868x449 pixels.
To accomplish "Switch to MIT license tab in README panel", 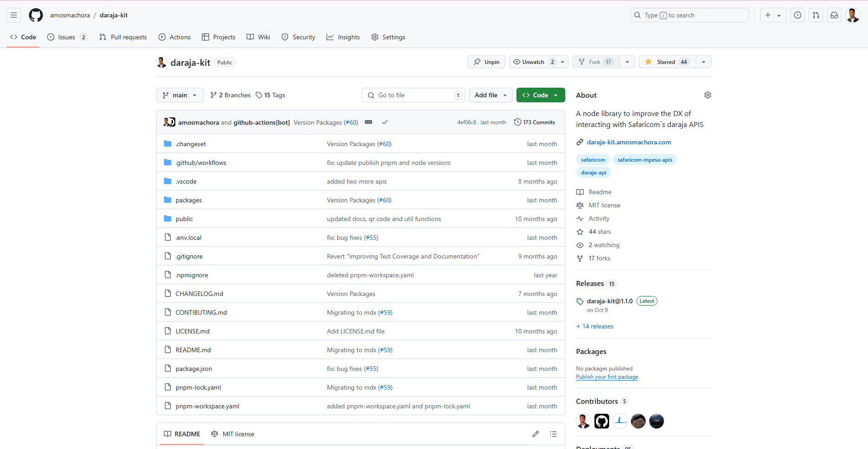I will tap(232, 434).
